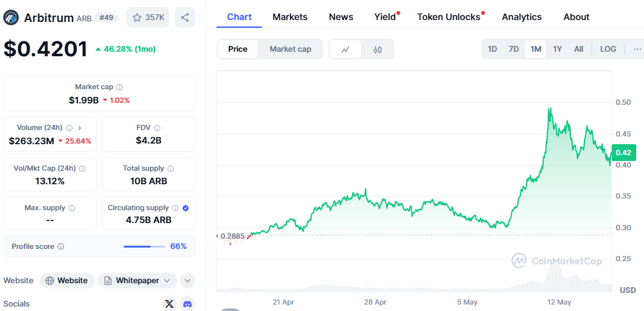
Task: Click the #49 rank badge
Action: pyautogui.click(x=107, y=17)
